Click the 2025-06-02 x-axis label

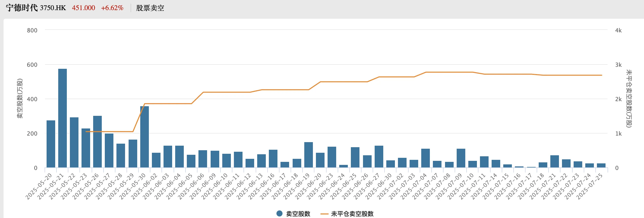coord(144,186)
